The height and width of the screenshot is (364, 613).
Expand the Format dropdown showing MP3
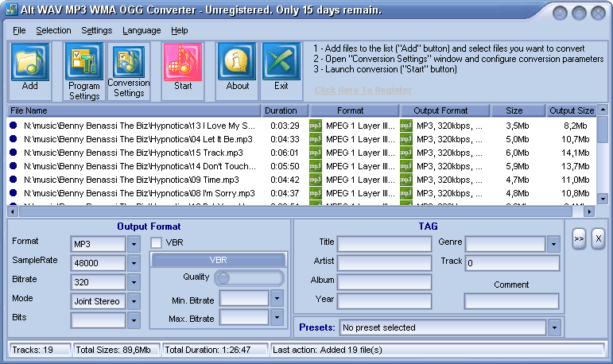pos(134,244)
